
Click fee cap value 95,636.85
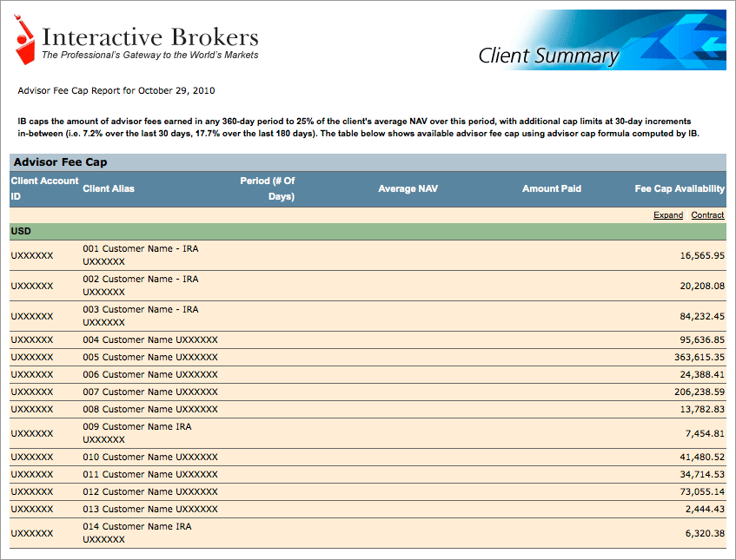tap(702, 339)
